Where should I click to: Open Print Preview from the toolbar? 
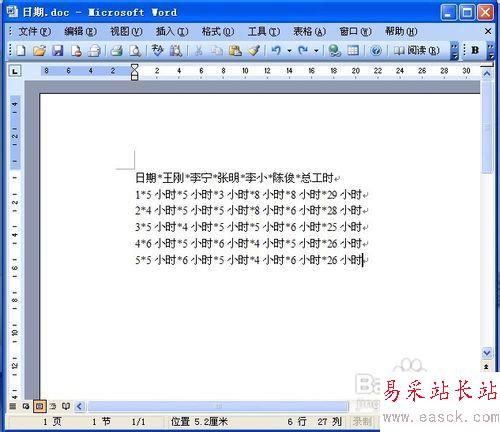pyautogui.click(x=135, y=51)
